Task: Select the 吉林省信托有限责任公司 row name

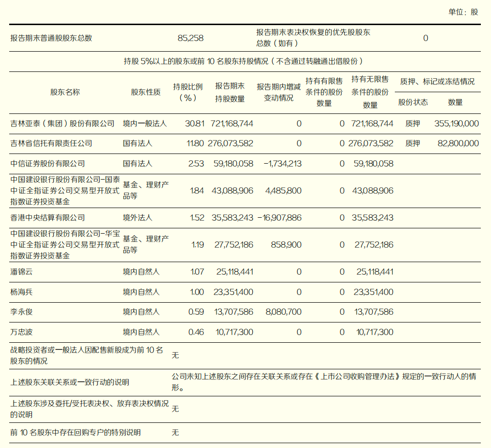Action: point(51,143)
